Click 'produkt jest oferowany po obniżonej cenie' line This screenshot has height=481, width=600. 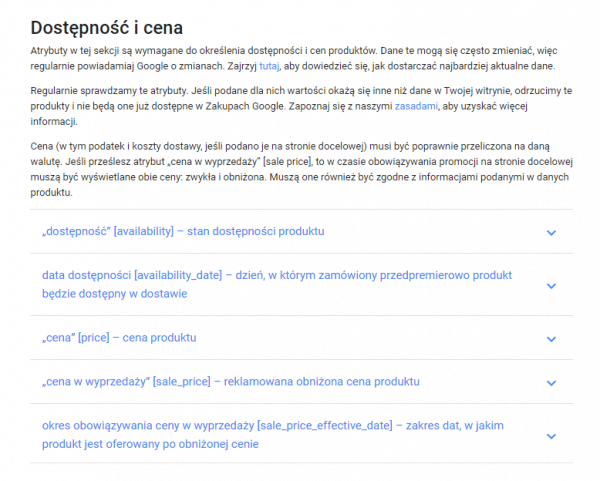(150, 444)
